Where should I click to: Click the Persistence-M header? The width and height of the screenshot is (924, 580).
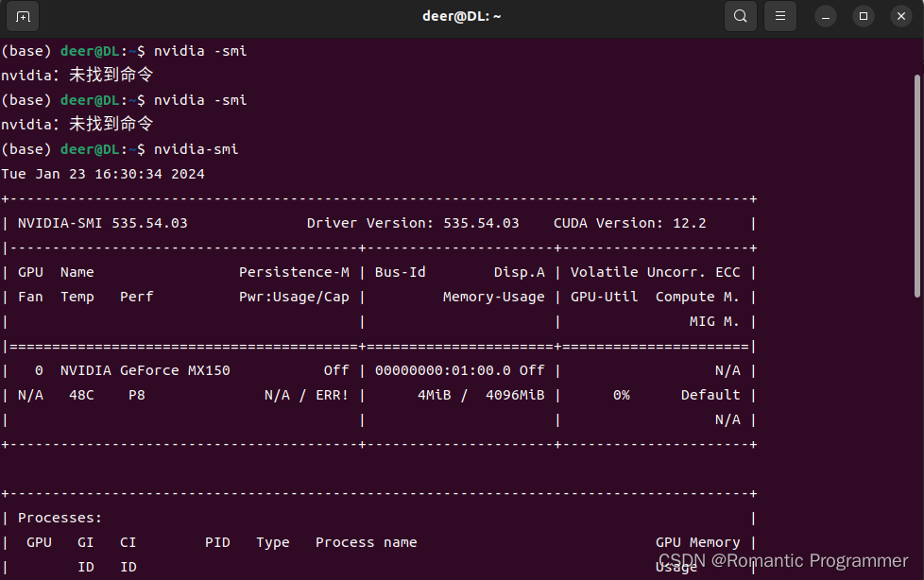point(294,272)
